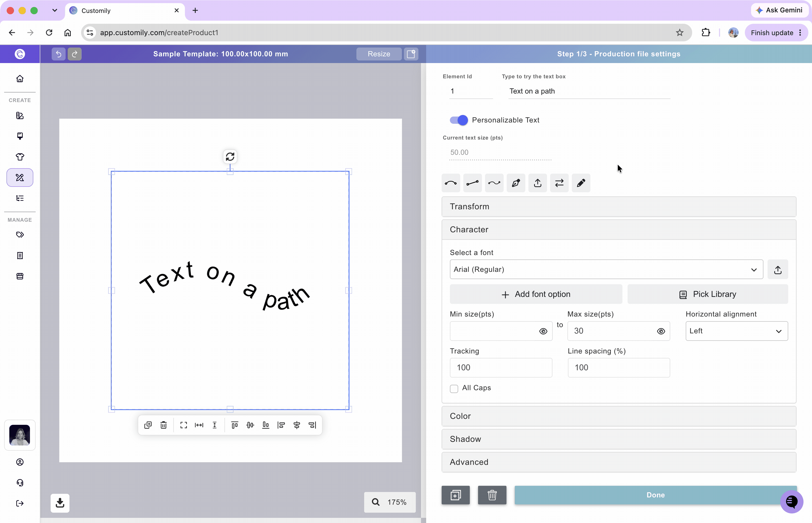The width and height of the screenshot is (812, 523).
Task: Click the Pick Library button
Action: coord(708,294)
